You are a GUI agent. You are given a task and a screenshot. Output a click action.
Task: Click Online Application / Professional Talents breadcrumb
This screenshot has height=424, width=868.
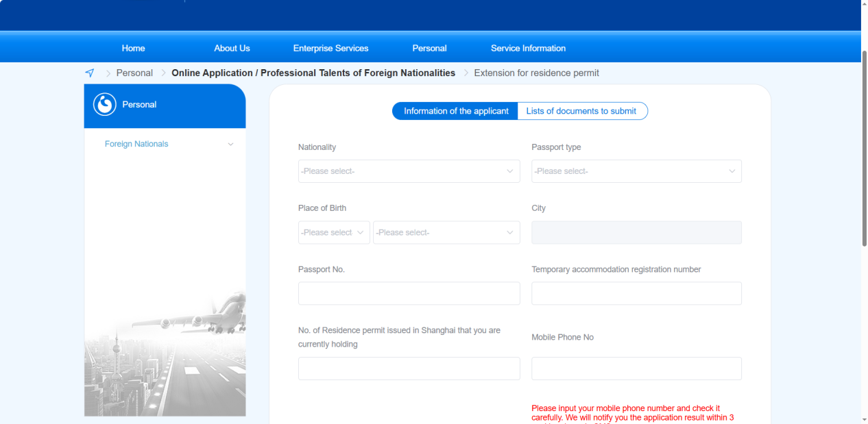pyautogui.click(x=313, y=73)
